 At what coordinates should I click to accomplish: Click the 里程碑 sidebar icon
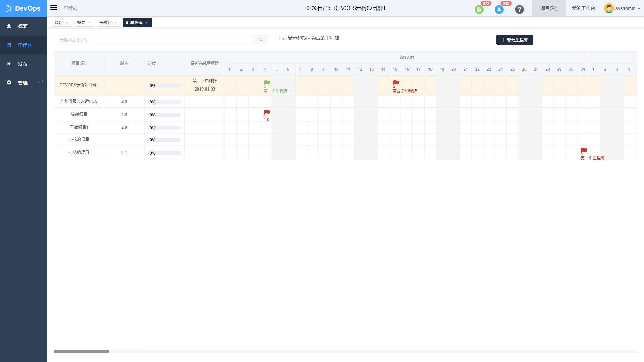point(9,45)
